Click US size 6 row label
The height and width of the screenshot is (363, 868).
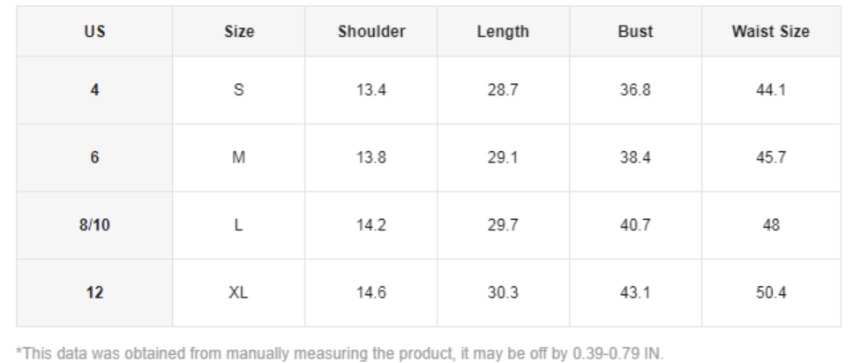tap(94, 157)
